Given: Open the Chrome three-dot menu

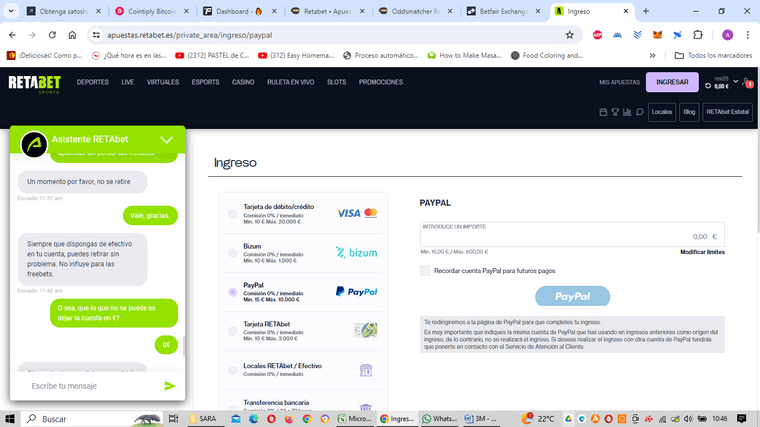Looking at the screenshot, I should tap(747, 35).
